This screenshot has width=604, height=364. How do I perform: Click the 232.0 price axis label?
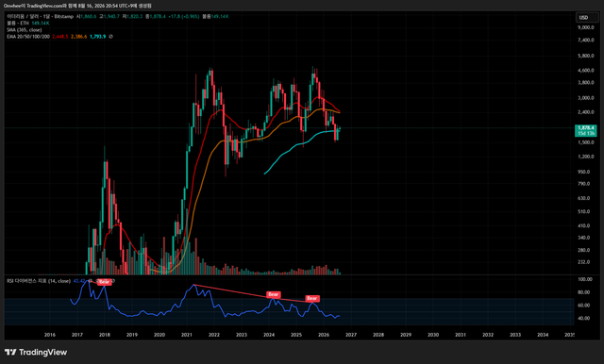(584, 262)
